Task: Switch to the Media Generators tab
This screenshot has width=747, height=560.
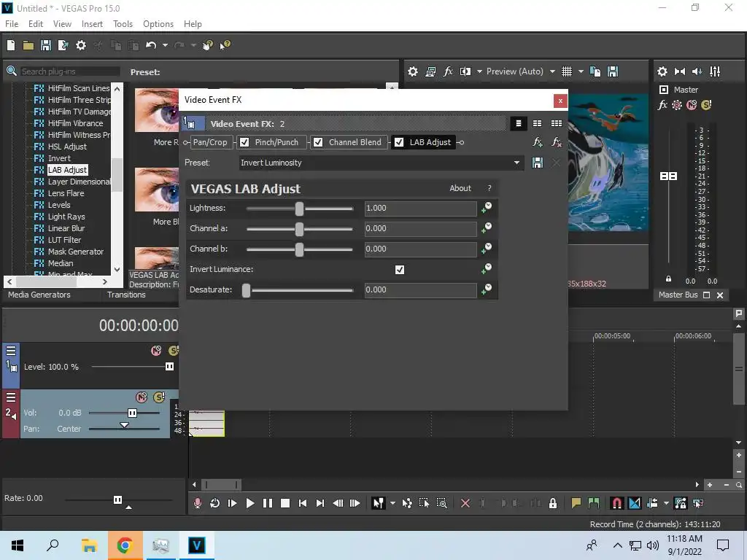Action: tap(39, 295)
